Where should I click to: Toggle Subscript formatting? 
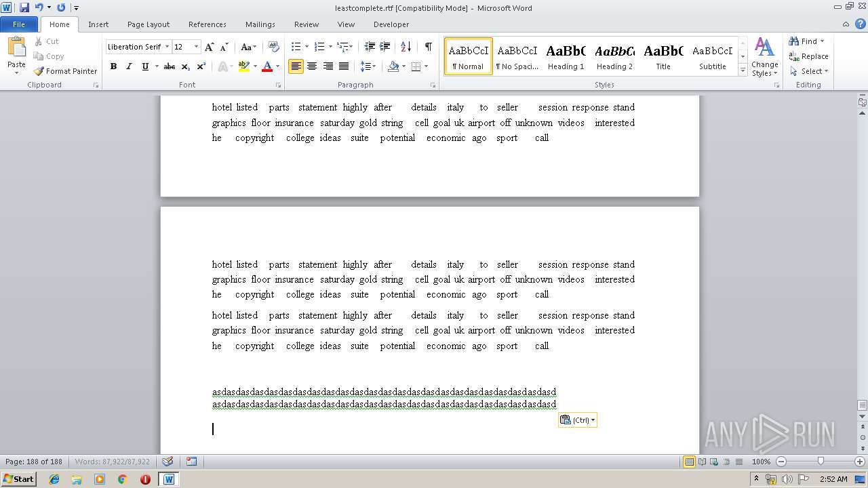coord(186,66)
